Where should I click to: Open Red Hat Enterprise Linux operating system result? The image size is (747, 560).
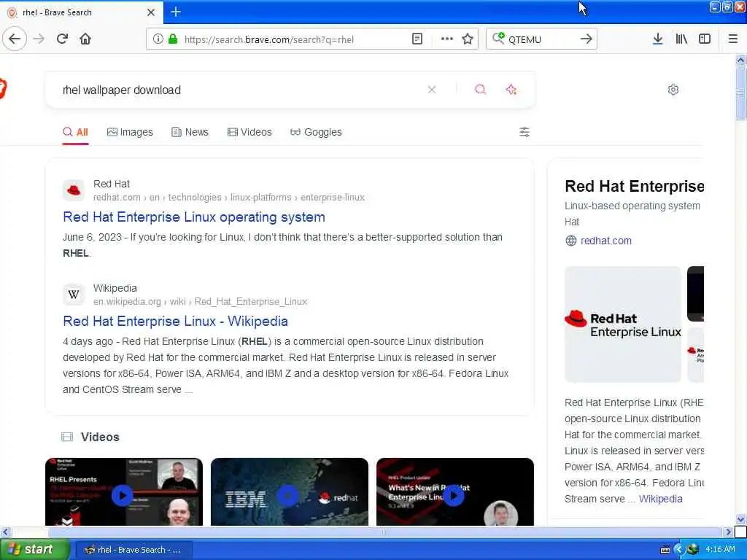coord(194,217)
